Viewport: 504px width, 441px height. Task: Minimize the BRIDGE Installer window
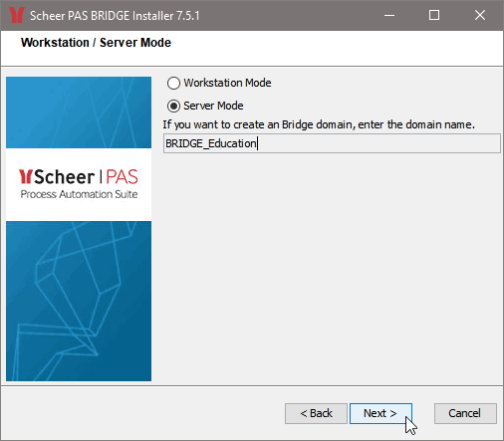pos(389,15)
